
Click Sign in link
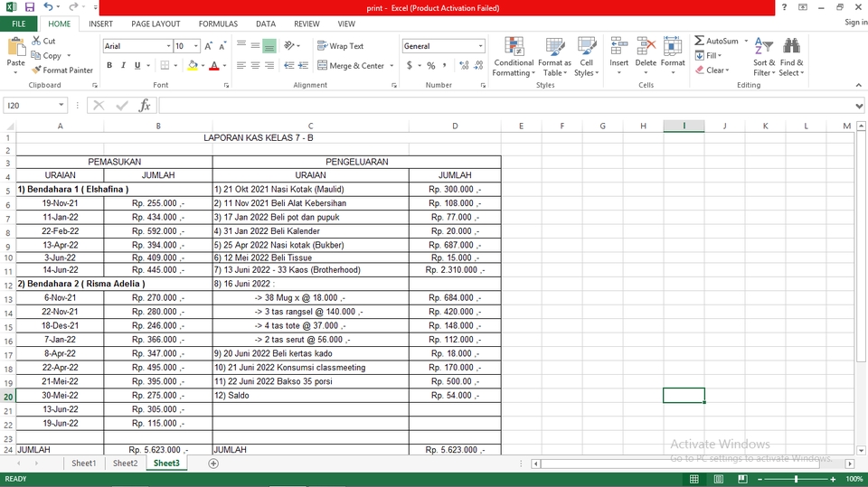point(856,22)
